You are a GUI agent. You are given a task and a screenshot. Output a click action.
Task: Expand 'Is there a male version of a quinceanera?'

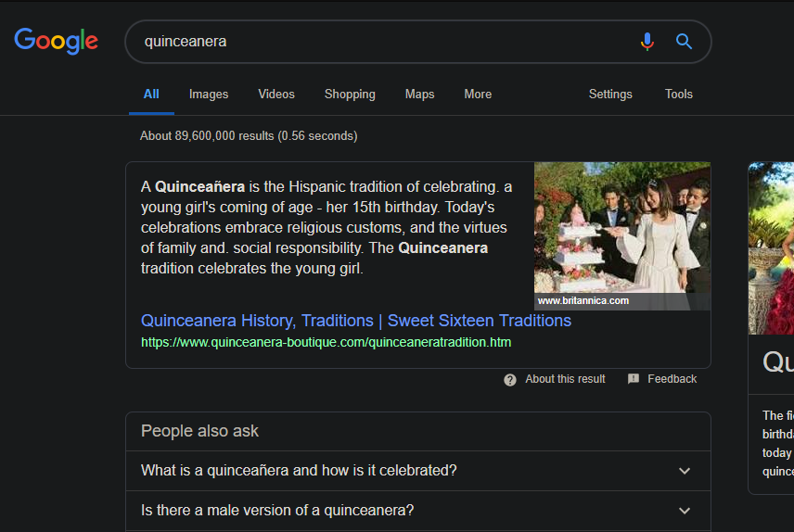tap(418, 511)
